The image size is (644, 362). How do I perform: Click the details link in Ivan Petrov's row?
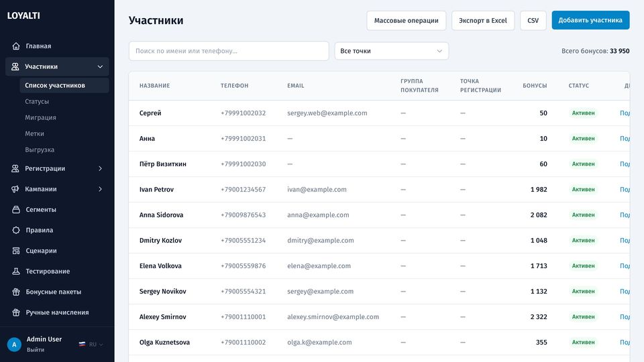click(x=625, y=189)
